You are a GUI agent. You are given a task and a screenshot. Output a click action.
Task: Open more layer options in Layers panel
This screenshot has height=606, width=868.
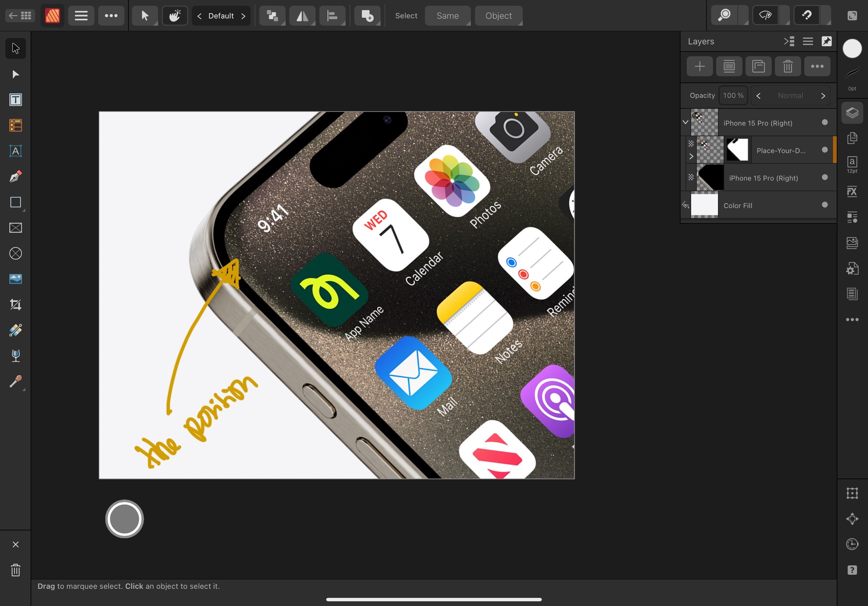pos(817,66)
